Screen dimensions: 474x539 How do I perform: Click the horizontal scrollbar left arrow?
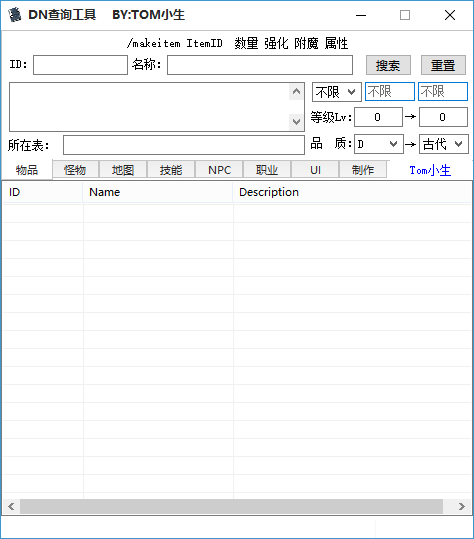coord(11,506)
